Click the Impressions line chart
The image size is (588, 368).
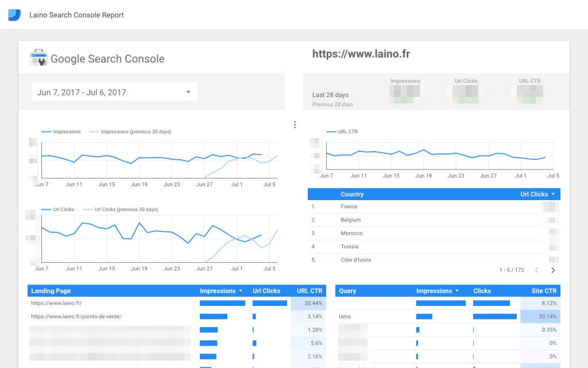click(160, 160)
